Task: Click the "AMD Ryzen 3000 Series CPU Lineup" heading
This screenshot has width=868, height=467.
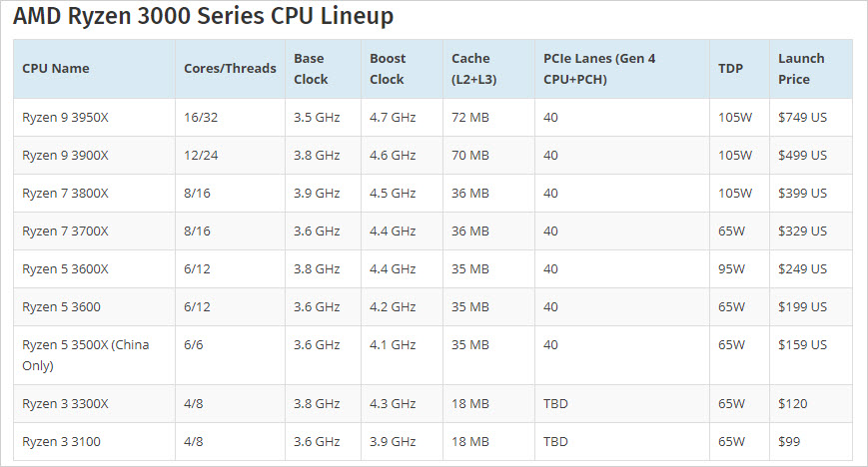Action: point(203,16)
